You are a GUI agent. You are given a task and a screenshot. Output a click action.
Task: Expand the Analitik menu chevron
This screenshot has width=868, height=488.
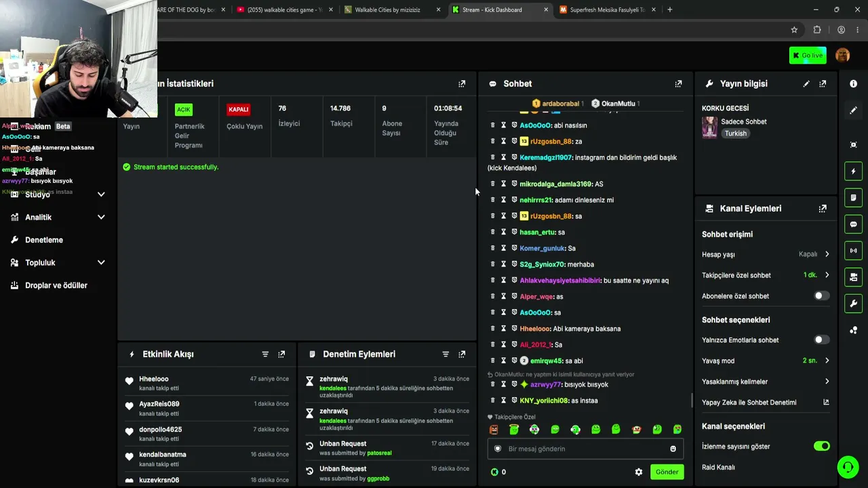[x=101, y=217]
